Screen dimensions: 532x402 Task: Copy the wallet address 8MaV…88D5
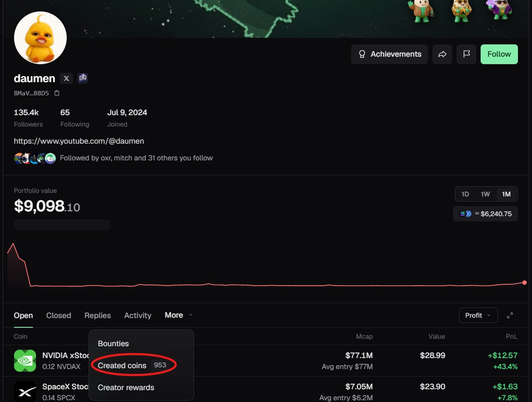tap(57, 93)
